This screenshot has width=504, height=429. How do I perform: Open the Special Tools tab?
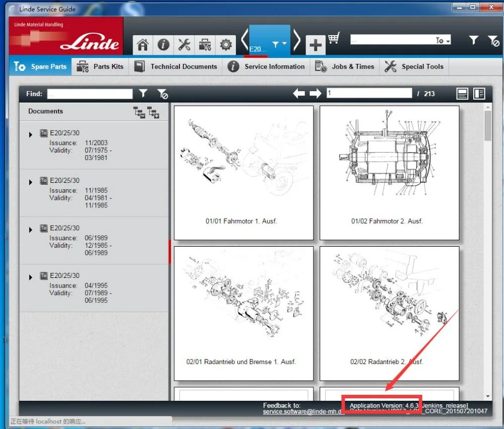pyautogui.click(x=414, y=66)
